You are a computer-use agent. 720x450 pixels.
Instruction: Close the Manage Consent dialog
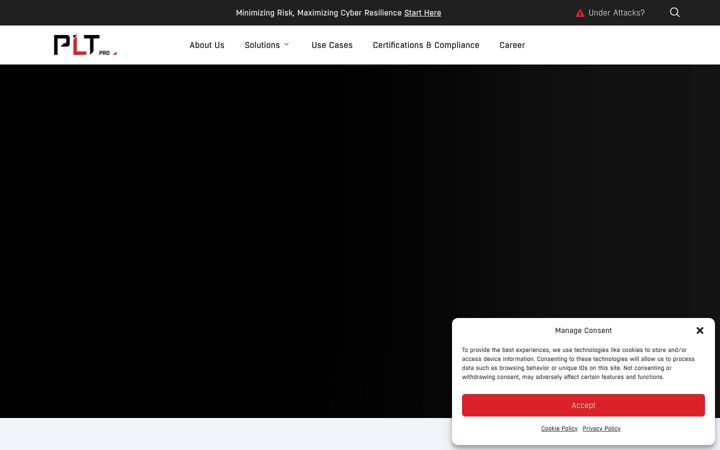pos(700,330)
